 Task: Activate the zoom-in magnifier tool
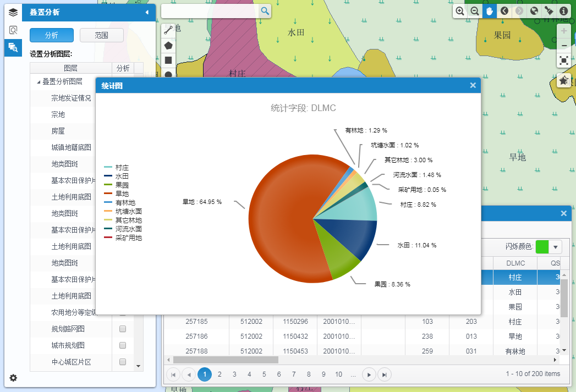tap(459, 11)
